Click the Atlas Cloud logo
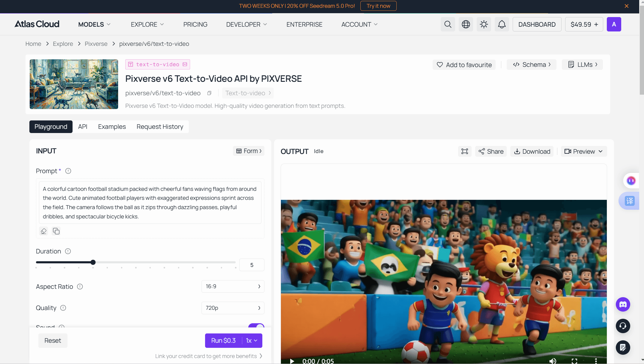The image size is (644, 364). tap(37, 24)
